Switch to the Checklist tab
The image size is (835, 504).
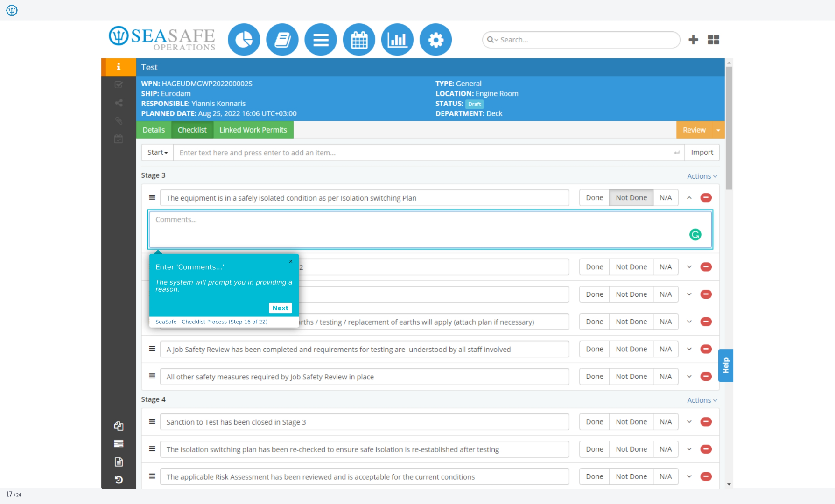pyautogui.click(x=192, y=130)
